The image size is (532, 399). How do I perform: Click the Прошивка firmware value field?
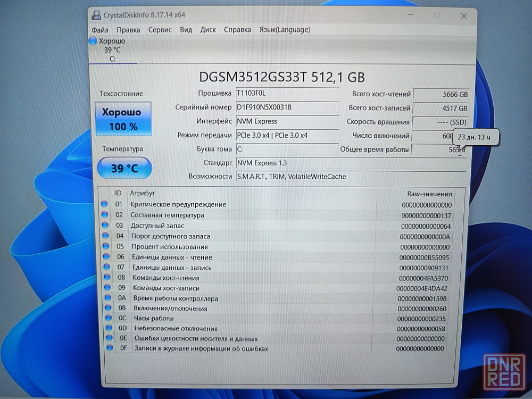point(287,93)
